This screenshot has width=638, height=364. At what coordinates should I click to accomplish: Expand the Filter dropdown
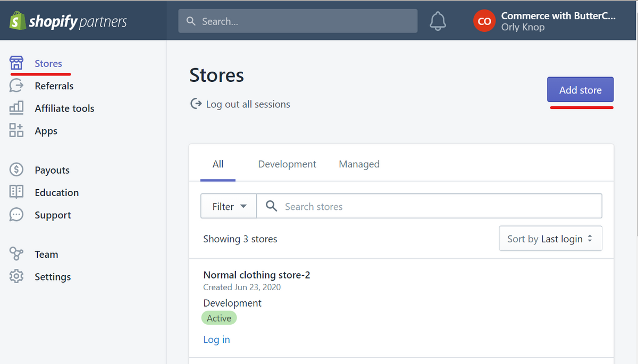click(x=229, y=206)
